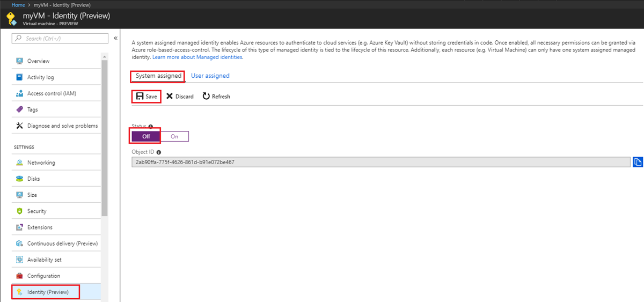This screenshot has height=302, width=644.
Task: Click the Disks icon in Settings
Action: pyautogui.click(x=19, y=179)
